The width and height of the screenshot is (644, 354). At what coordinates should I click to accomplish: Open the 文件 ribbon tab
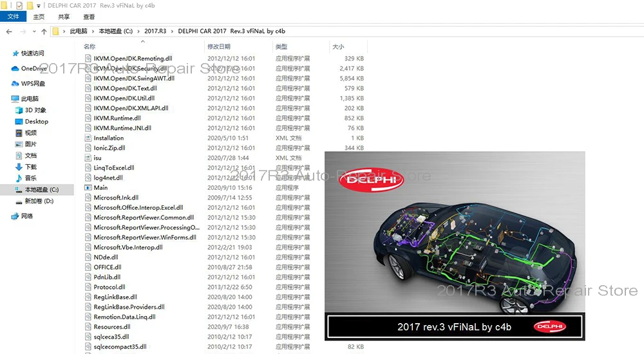[x=13, y=17]
